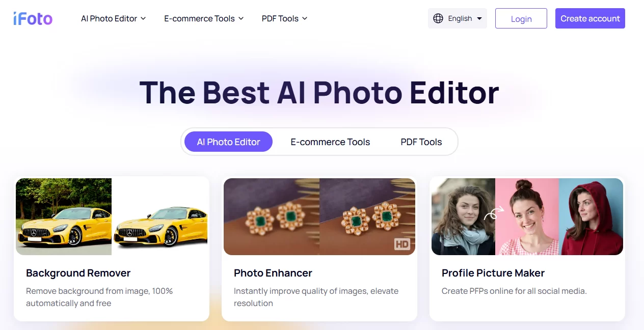Click the Login button

click(521, 18)
